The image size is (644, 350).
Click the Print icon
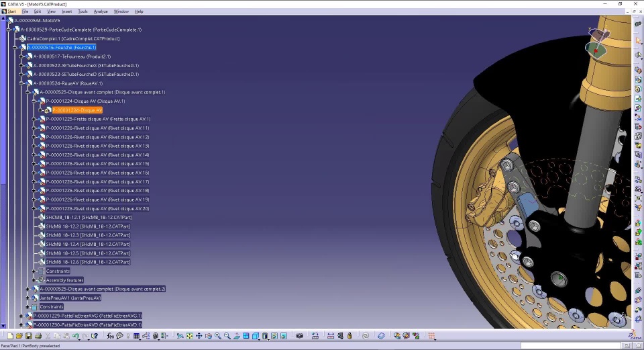(x=38, y=336)
